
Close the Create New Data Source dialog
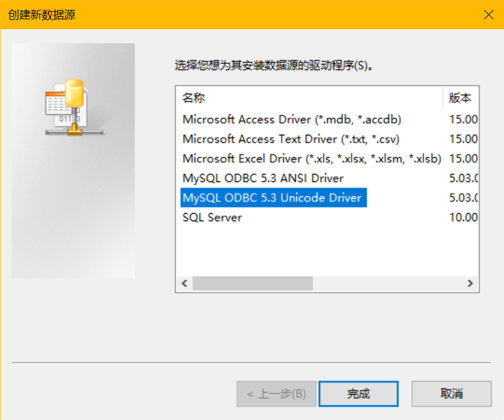pos(488,15)
